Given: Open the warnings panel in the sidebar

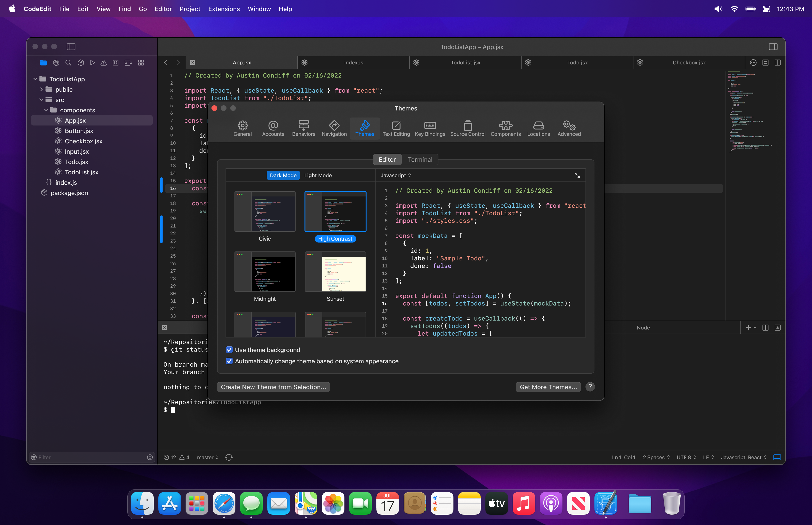Looking at the screenshot, I should click(104, 63).
